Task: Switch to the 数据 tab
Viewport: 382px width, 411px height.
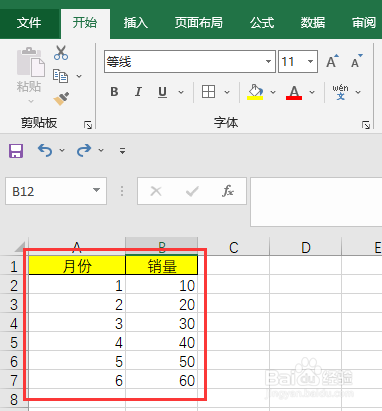Action: [313, 23]
